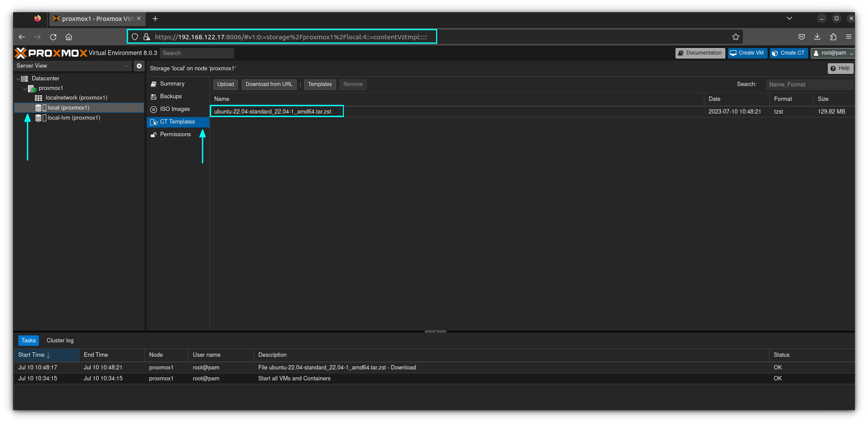Switch to the Cluster log tab
The height and width of the screenshot is (424, 868).
60,341
